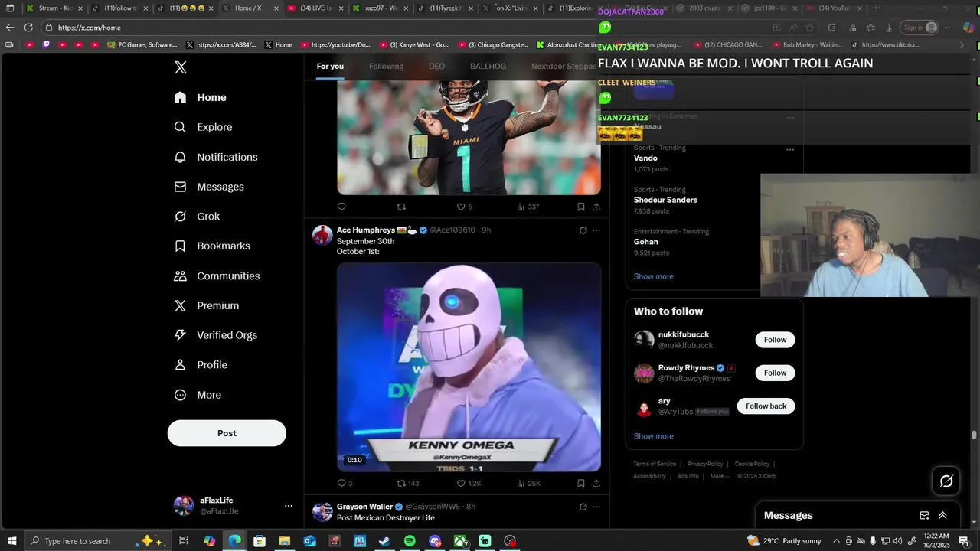Open Grok from the sidebar

coord(197,217)
